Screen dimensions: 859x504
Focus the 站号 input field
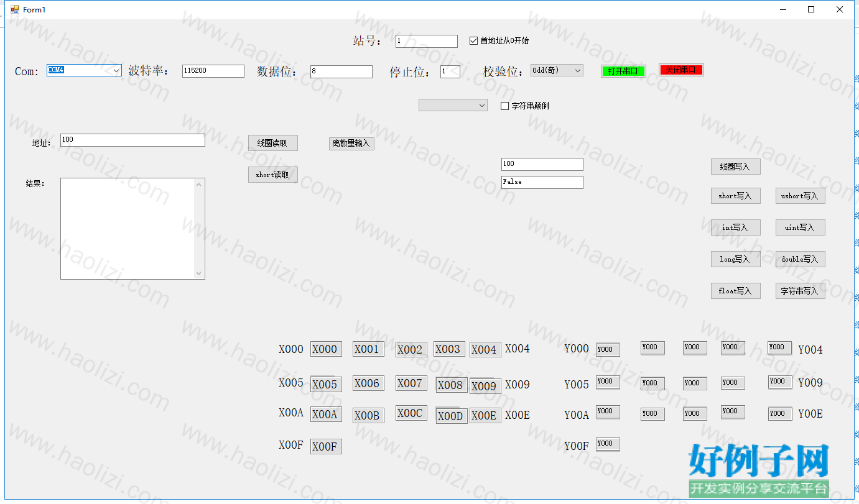click(x=427, y=41)
